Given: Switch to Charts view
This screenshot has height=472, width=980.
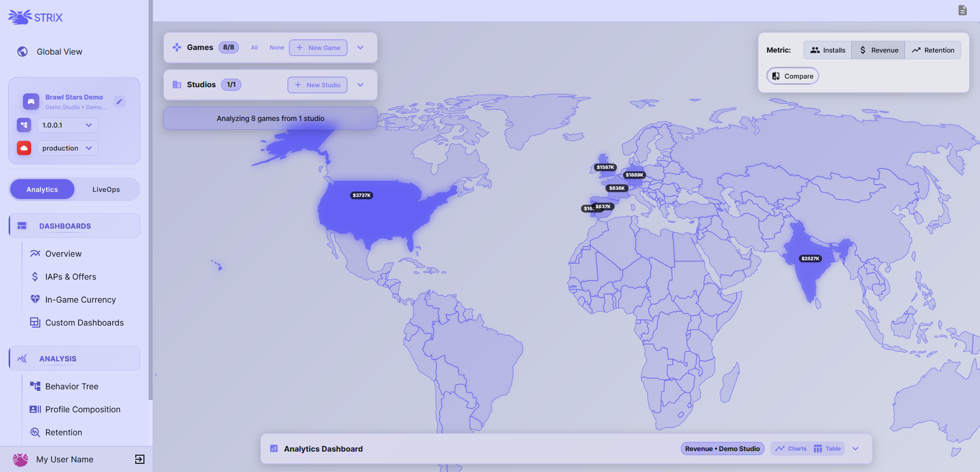Looking at the screenshot, I should coord(791,449).
